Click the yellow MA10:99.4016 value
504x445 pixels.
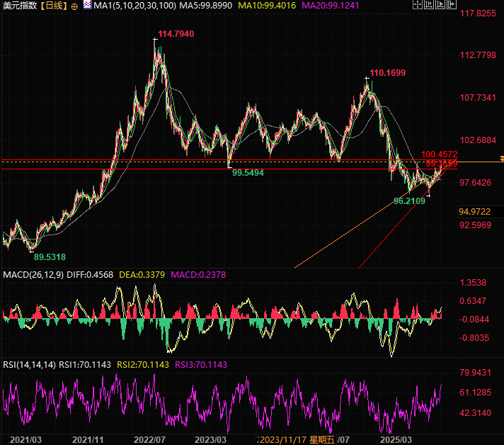[x=267, y=6]
